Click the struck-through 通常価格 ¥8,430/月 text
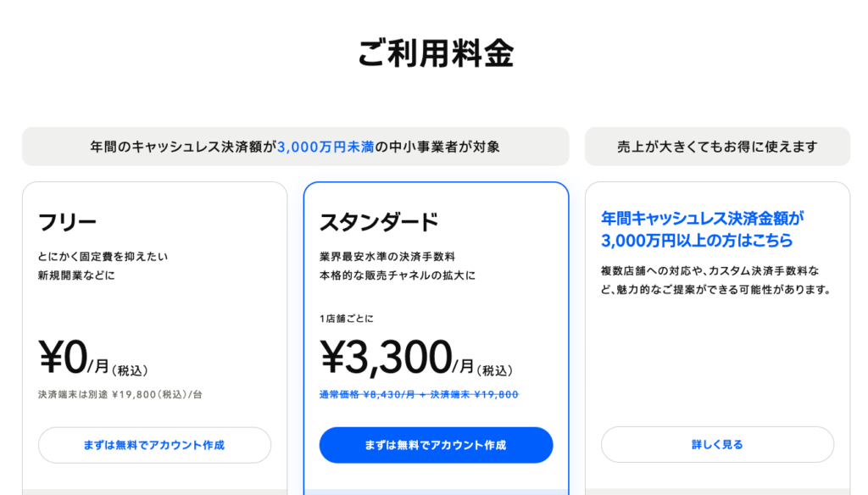The width and height of the screenshot is (868, 495). pyautogui.click(x=367, y=394)
